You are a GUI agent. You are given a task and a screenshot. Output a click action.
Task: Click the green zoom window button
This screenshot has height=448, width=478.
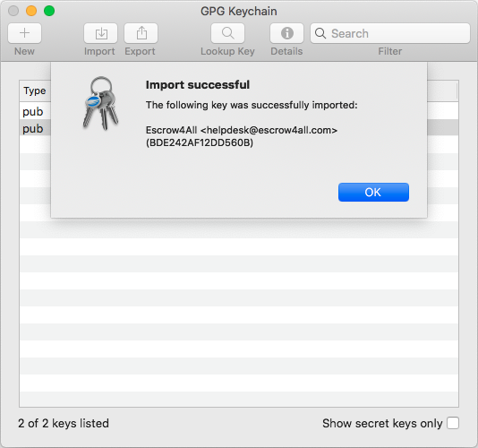pos(49,11)
